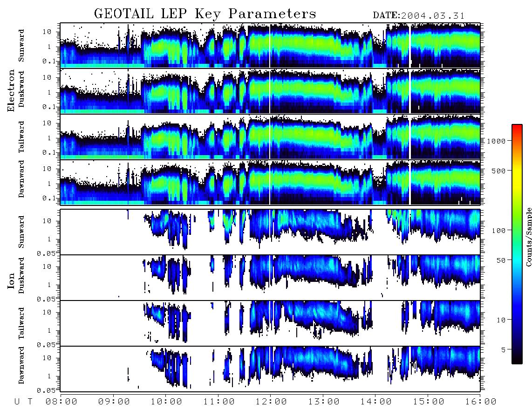
Task: Click the 0.05 tick of Ion Duskward axis
Action: coord(46,299)
